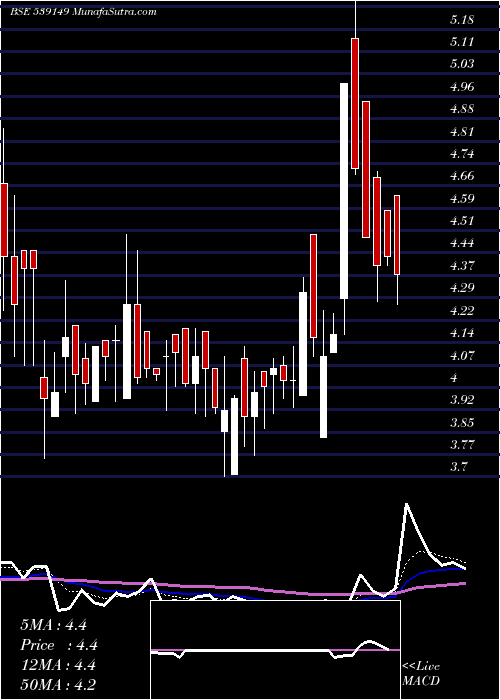This screenshot has height=700, width=500.
Task: Click the 12MA : 4.4 reading
Action: pos(58,665)
